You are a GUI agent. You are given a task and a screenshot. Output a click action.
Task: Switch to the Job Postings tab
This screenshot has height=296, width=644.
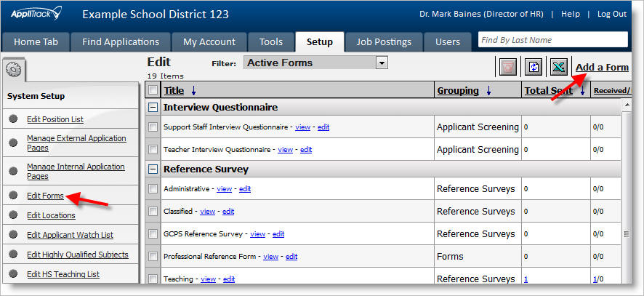pos(383,41)
